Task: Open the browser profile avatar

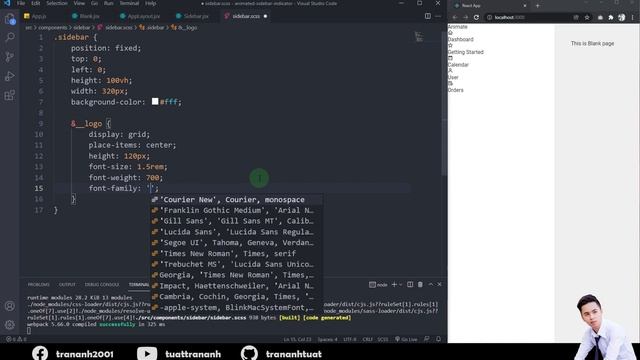Action: (x=622, y=18)
